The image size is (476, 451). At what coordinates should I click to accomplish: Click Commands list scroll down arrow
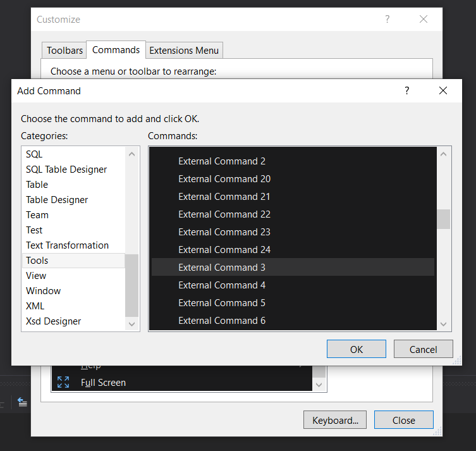tap(443, 324)
